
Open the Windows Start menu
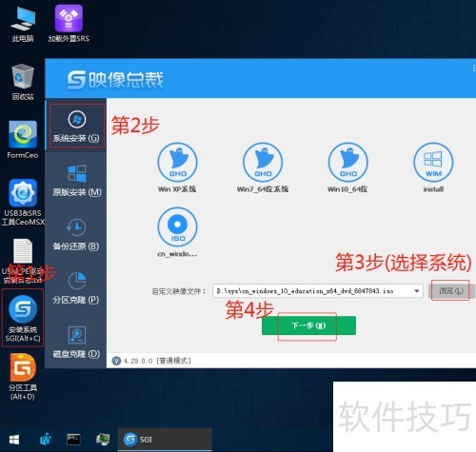(14, 440)
